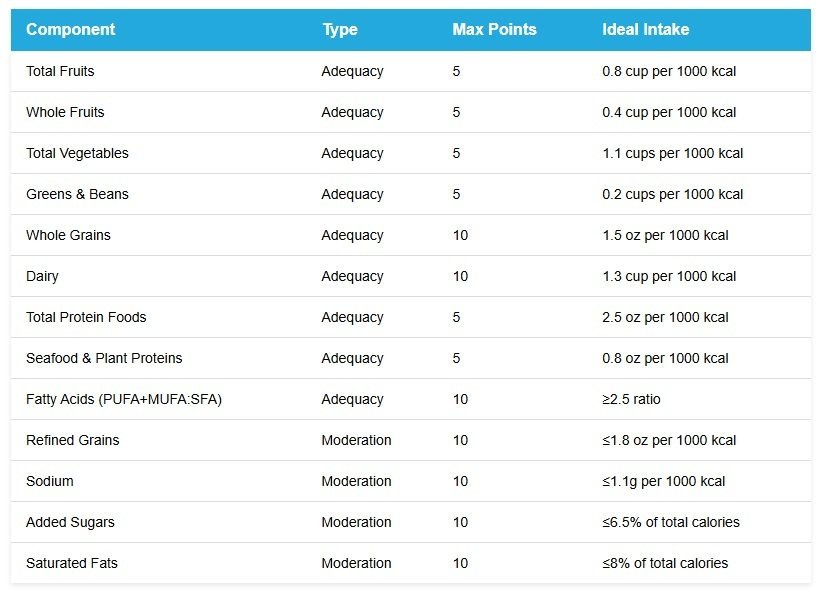Image resolution: width=830 pixels, height=600 pixels.
Task: Click the ≥2.5 ratio intake cell
Action: click(x=631, y=400)
